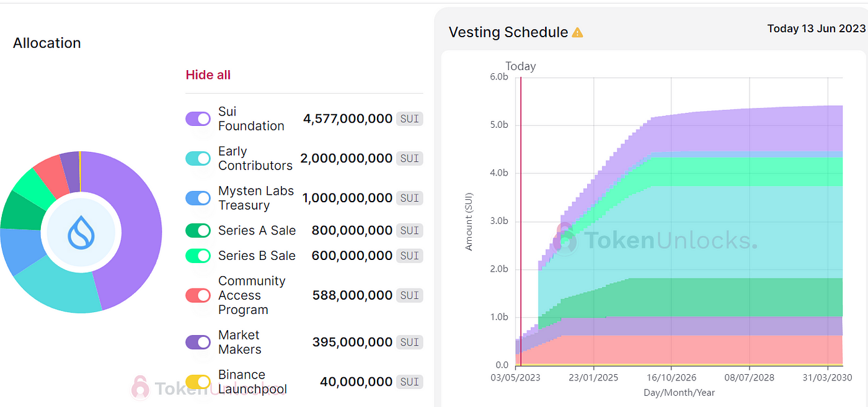The width and height of the screenshot is (868, 407).
Task: Click the Vesting Schedule warning triangle icon
Action: (x=577, y=32)
